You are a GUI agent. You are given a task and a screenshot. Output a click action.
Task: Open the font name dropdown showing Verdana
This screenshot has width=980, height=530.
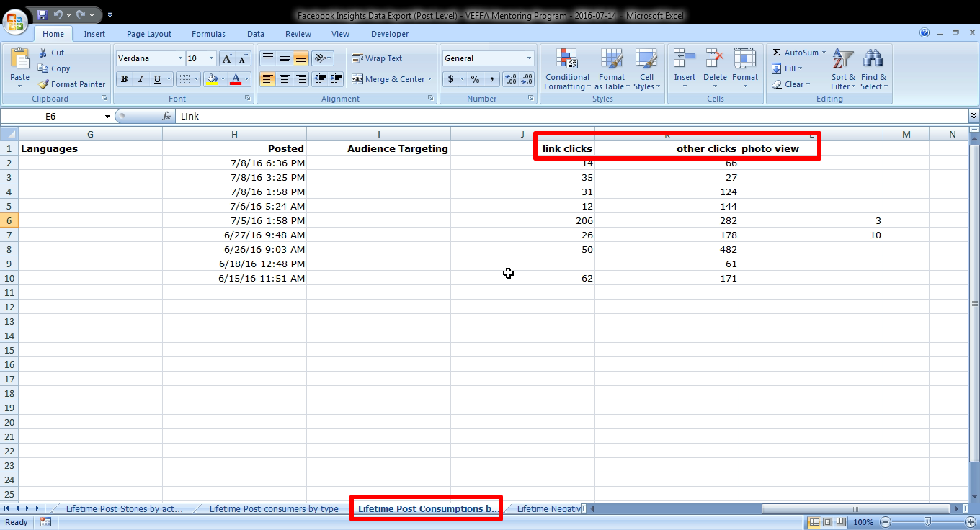[x=180, y=58]
